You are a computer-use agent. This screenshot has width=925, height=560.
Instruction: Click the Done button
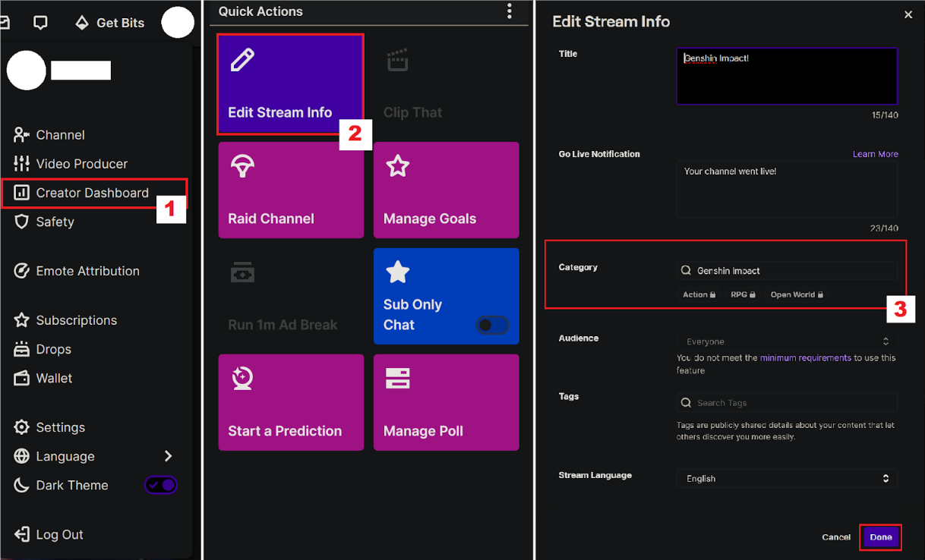[880, 537]
